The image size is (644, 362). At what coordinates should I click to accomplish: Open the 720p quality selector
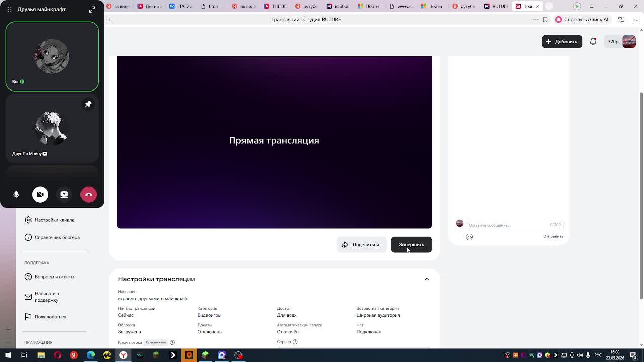point(613,42)
